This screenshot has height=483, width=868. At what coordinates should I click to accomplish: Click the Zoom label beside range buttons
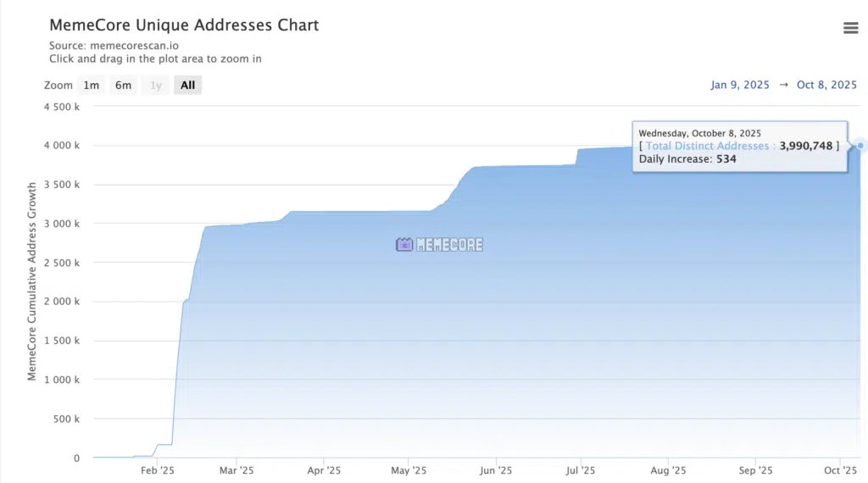58,85
